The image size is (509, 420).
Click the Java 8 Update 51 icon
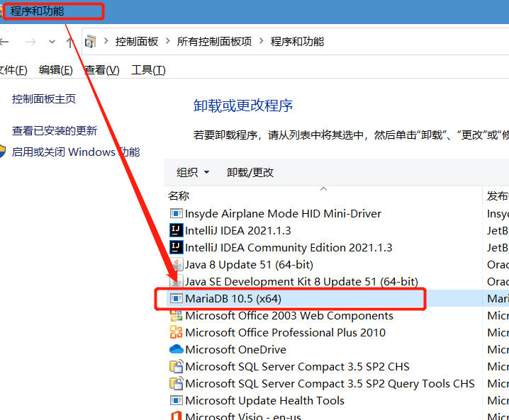click(177, 265)
